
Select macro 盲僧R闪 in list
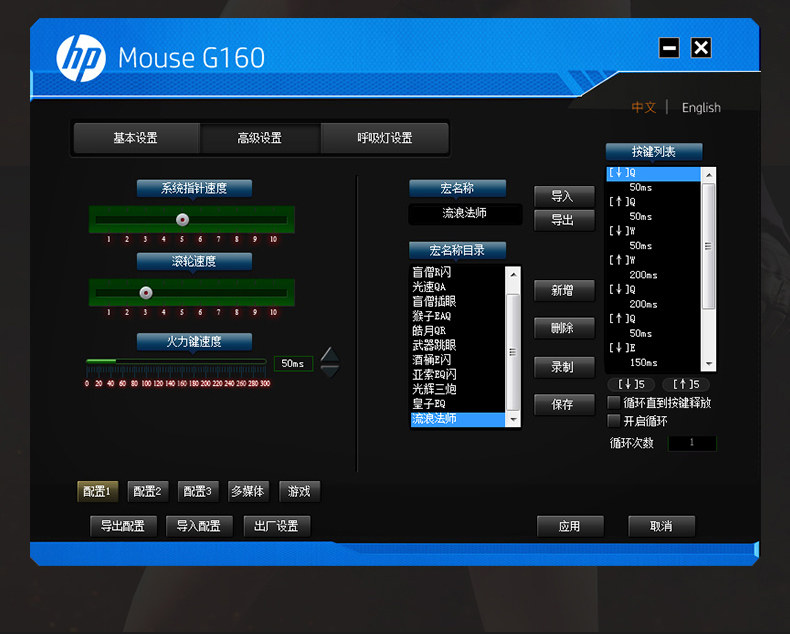457,272
